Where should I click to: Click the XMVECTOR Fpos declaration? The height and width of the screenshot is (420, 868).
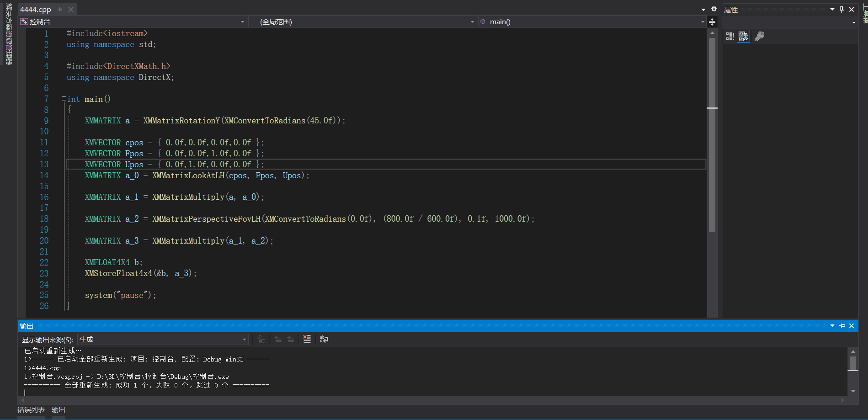coord(174,154)
